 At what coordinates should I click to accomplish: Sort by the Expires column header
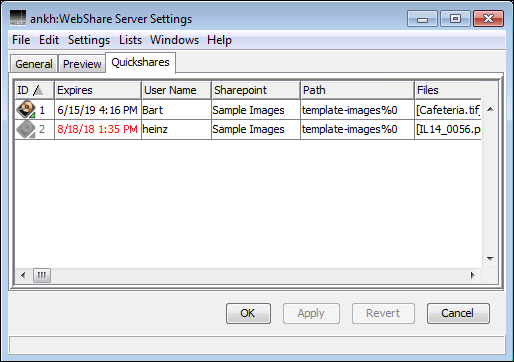click(98, 90)
